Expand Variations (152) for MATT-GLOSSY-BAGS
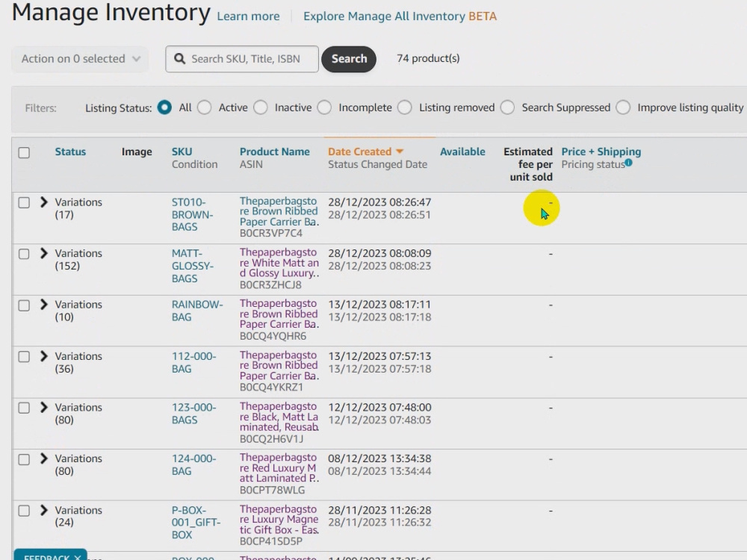Image resolution: width=747 pixels, height=560 pixels. click(44, 253)
